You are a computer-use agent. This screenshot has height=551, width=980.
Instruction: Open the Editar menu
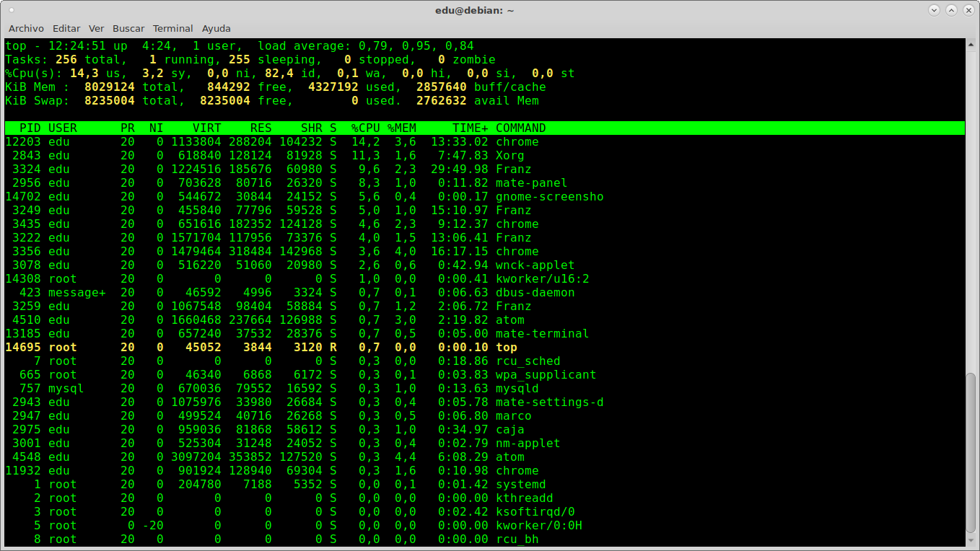click(x=66, y=28)
